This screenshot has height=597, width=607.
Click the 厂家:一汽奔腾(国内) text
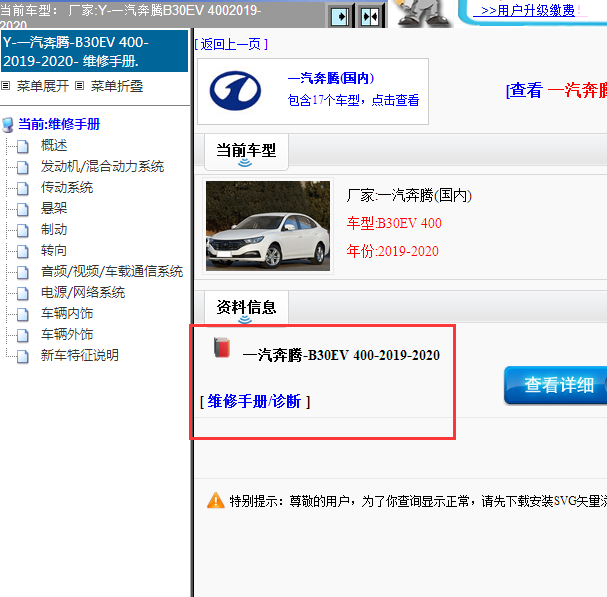[409, 195]
